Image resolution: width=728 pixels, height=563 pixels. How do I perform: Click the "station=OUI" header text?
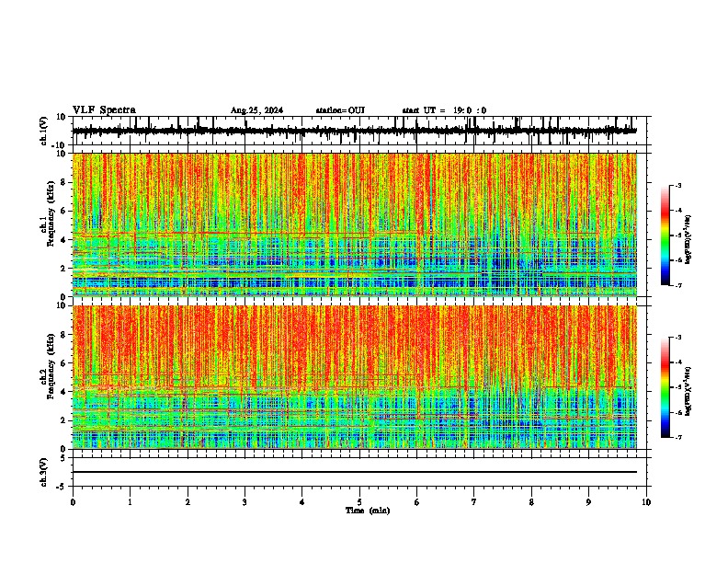point(340,110)
